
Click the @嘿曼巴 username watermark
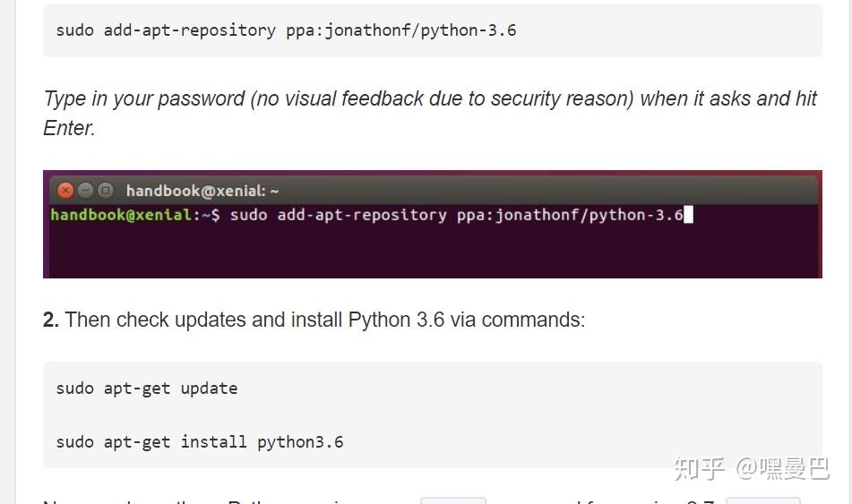[782, 469]
